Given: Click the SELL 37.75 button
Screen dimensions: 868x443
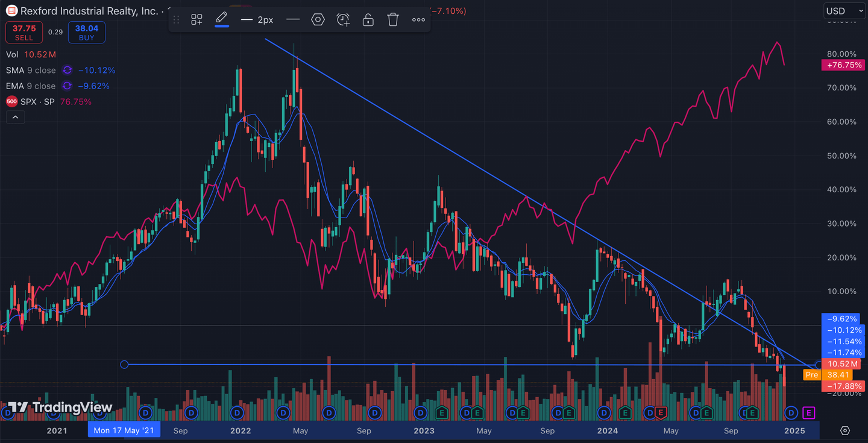Looking at the screenshot, I should tap(24, 33).
